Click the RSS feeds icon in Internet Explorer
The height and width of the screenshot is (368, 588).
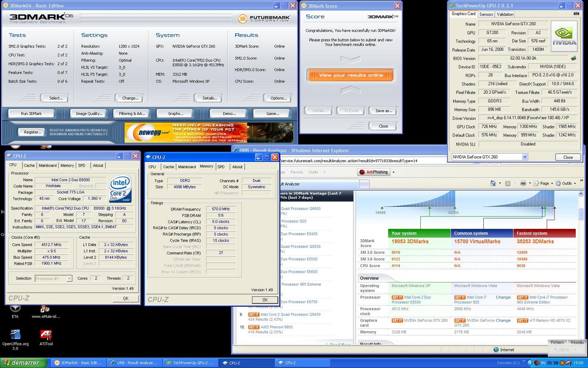pyautogui.click(x=508, y=183)
